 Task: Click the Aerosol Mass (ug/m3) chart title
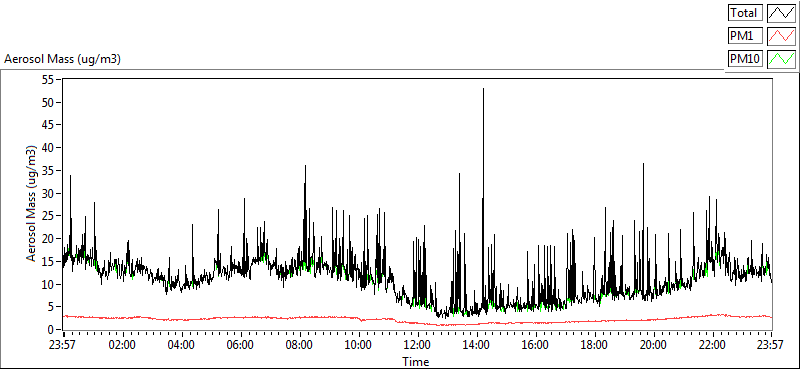point(62,59)
